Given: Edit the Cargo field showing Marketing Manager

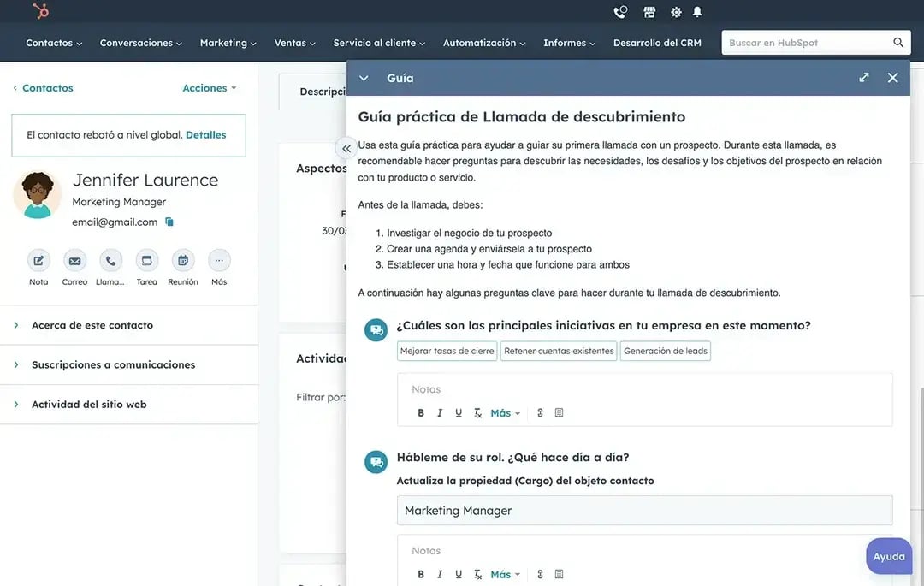Looking at the screenshot, I should (645, 511).
